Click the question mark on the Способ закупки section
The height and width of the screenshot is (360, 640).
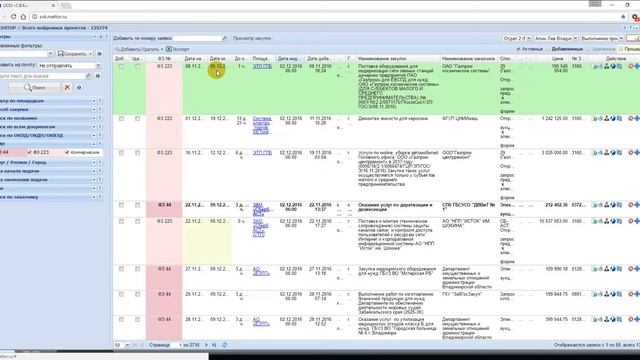click(100, 109)
